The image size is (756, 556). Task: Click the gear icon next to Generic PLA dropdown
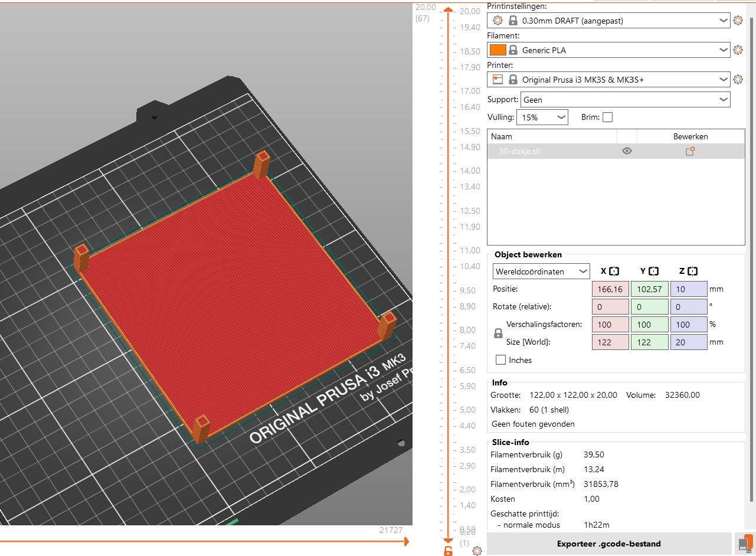tap(738, 50)
